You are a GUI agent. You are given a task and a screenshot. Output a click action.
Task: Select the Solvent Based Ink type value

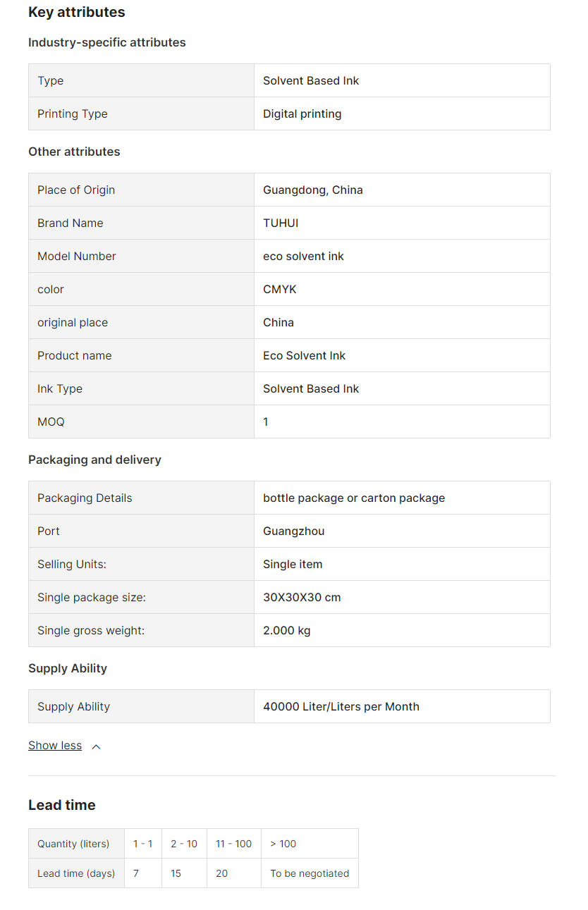[311, 81]
